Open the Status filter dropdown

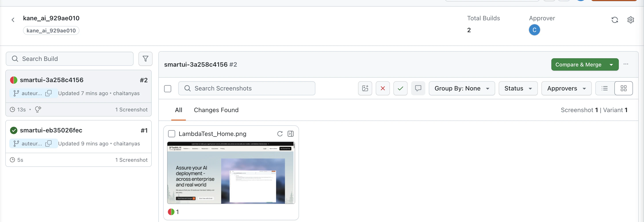pos(518,88)
